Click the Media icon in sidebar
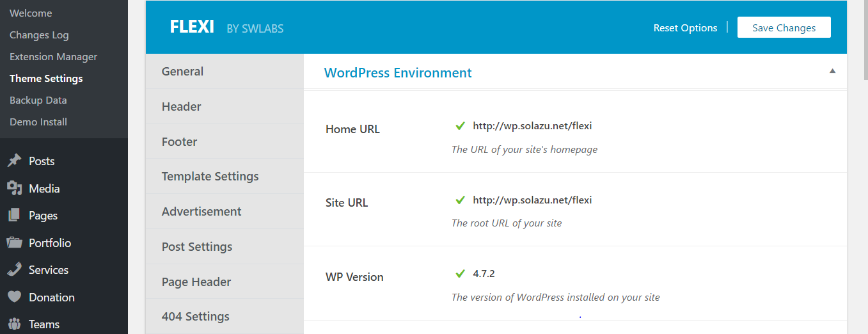This screenshot has width=868, height=334. [x=14, y=188]
